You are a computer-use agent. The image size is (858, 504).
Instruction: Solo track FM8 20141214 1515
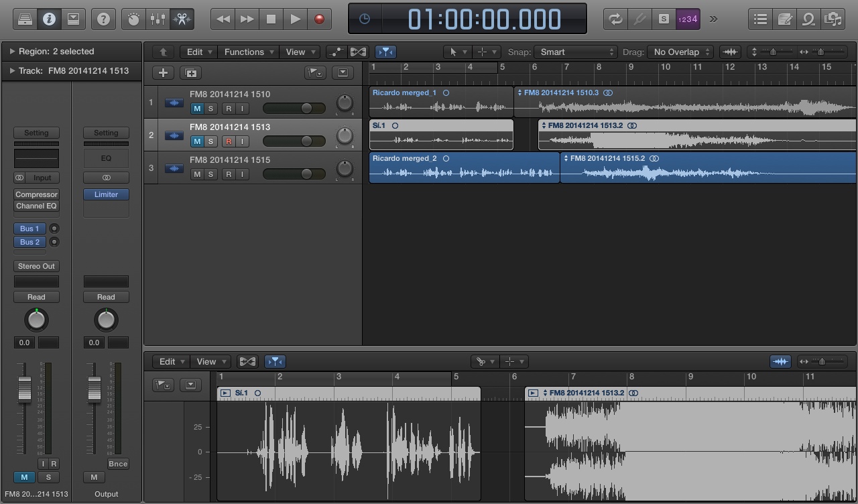pyautogui.click(x=210, y=174)
